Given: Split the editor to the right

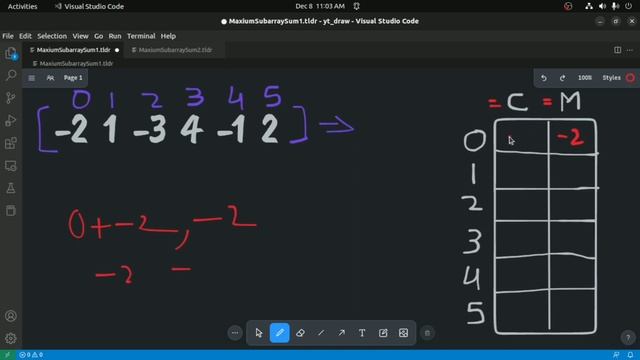Looking at the screenshot, I should click(618, 50).
